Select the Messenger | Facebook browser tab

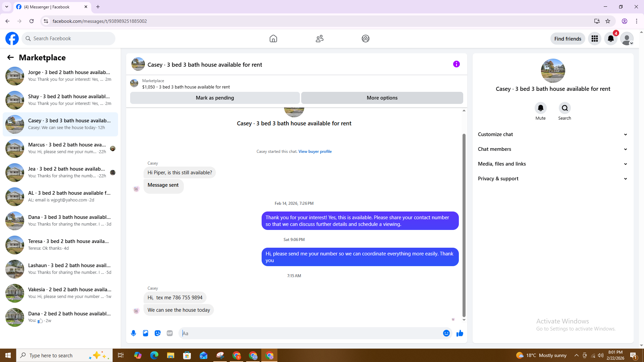[x=52, y=7]
